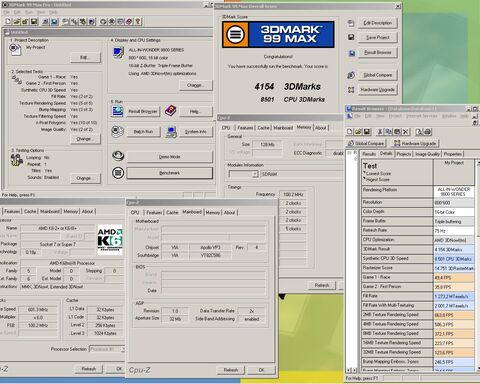Click the delete X icon in Result Browser toolbar
Viewport: 480px width, 384px height.
click(x=405, y=132)
